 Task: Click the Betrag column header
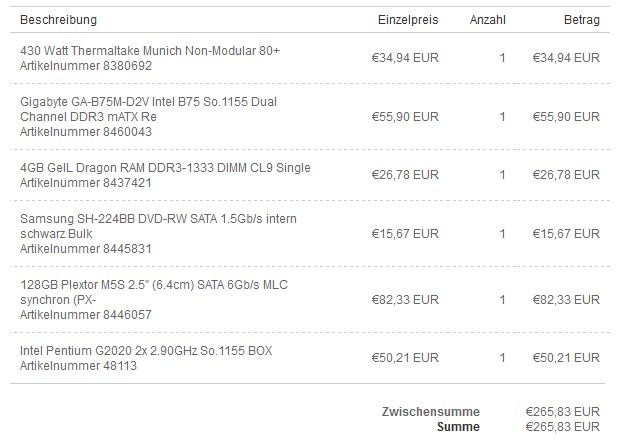[582, 20]
